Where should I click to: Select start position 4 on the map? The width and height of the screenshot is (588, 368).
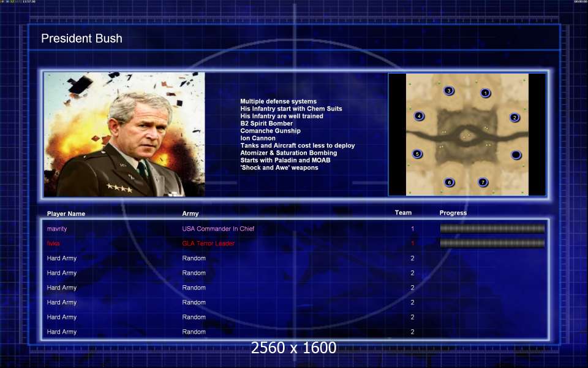419,116
